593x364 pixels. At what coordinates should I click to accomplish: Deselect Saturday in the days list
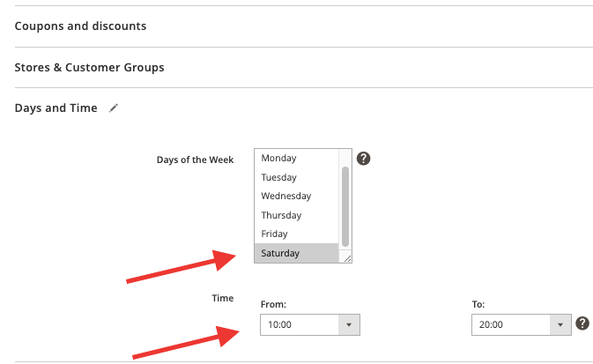(x=296, y=253)
